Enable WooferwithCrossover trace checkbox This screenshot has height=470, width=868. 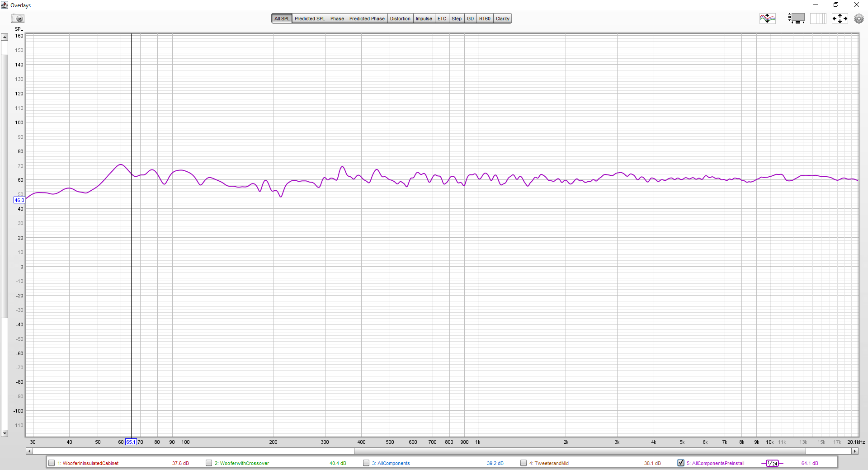click(x=209, y=463)
